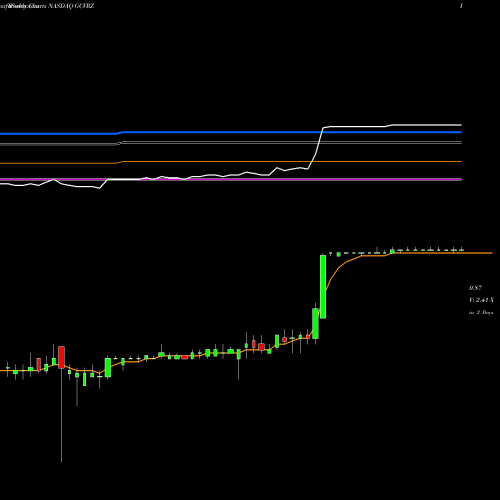500x500 pixels.
Task: Click the 0.87 price value label
Action: coord(475,288)
